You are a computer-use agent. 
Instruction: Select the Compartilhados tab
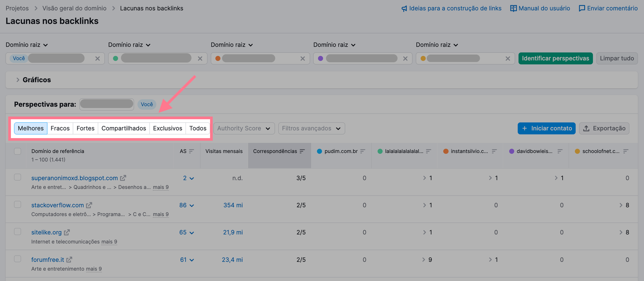[x=124, y=128]
